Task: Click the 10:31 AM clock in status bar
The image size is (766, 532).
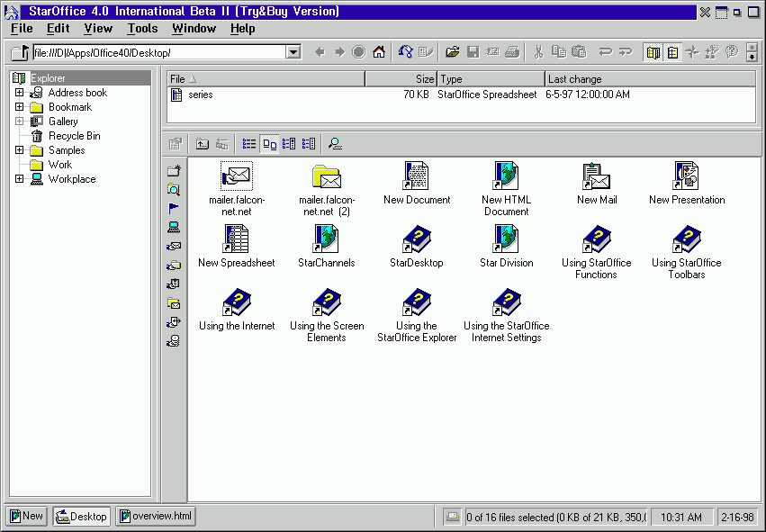Action: (681, 517)
